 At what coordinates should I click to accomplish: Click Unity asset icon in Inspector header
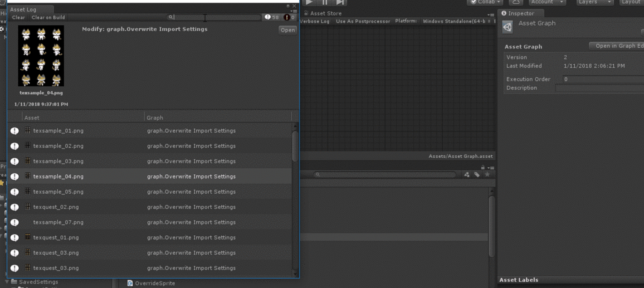tap(508, 28)
